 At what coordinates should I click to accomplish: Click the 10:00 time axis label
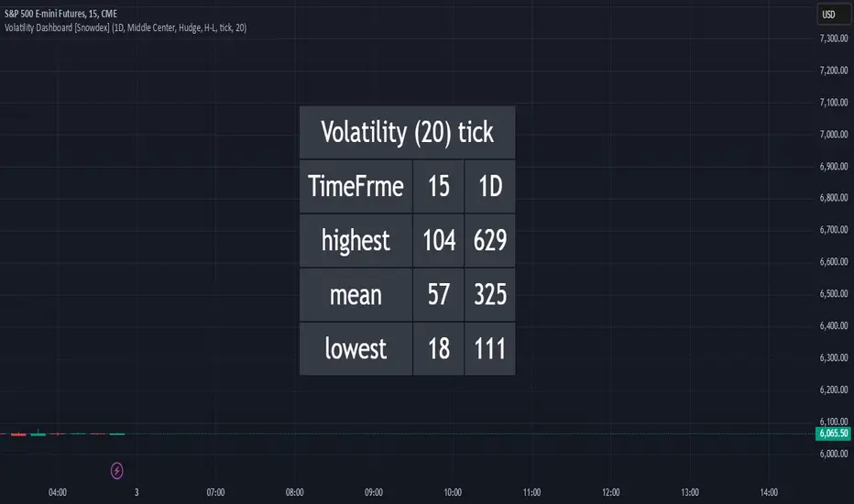(x=453, y=492)
